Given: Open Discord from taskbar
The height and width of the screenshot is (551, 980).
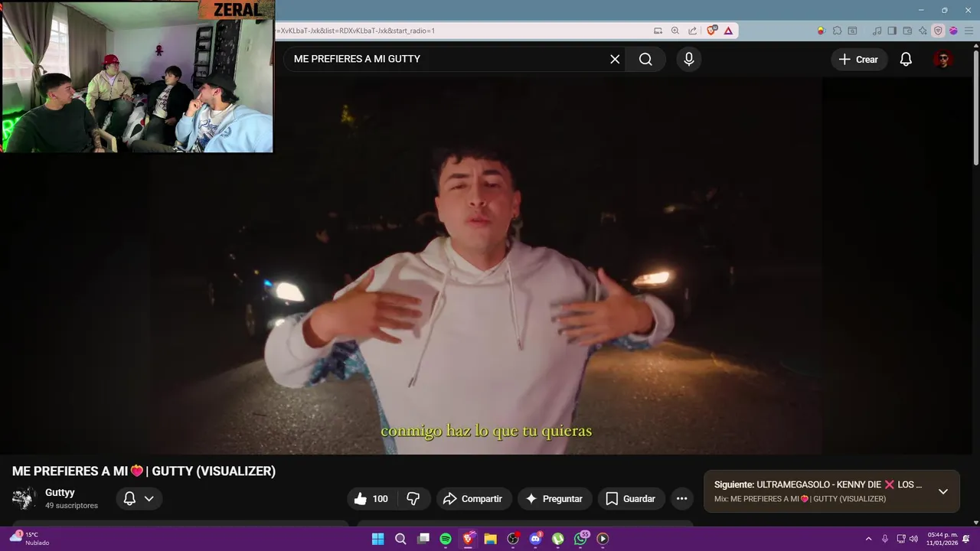Looking at the screenshot, I should [x=535, y=539].
